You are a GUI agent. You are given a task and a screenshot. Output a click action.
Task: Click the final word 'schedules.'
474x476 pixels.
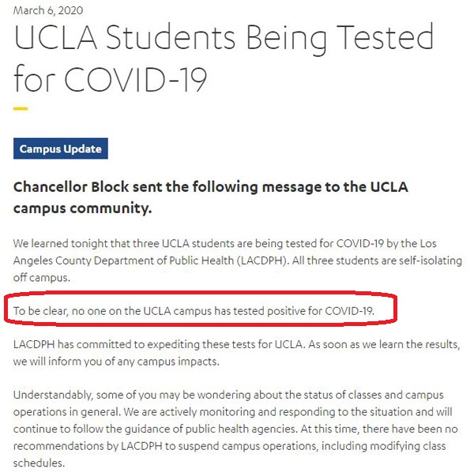click(39, 463)
